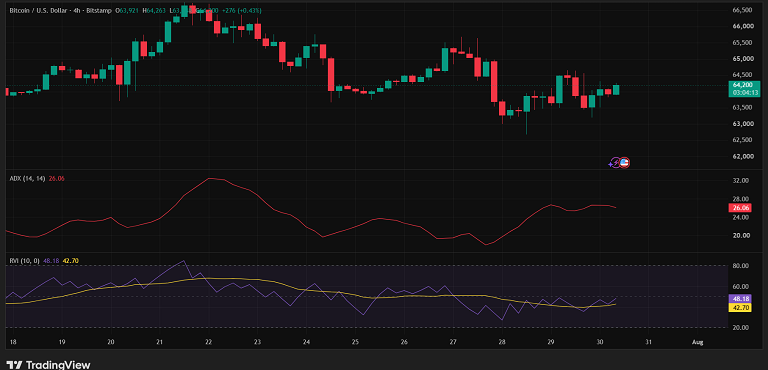Click the 28.00 ADX axis label
The image size is (768, 370).
741,198
